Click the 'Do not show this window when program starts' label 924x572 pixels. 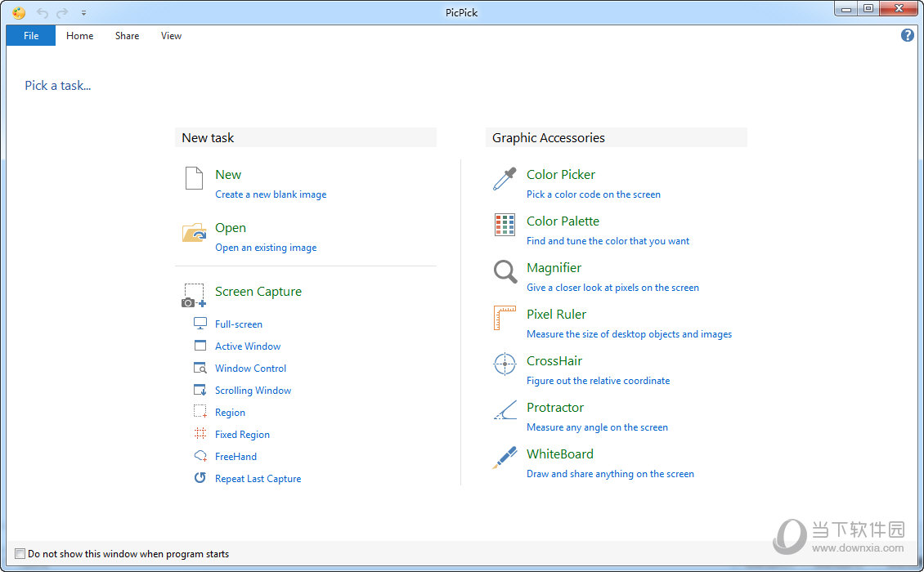tap(128, 554)
